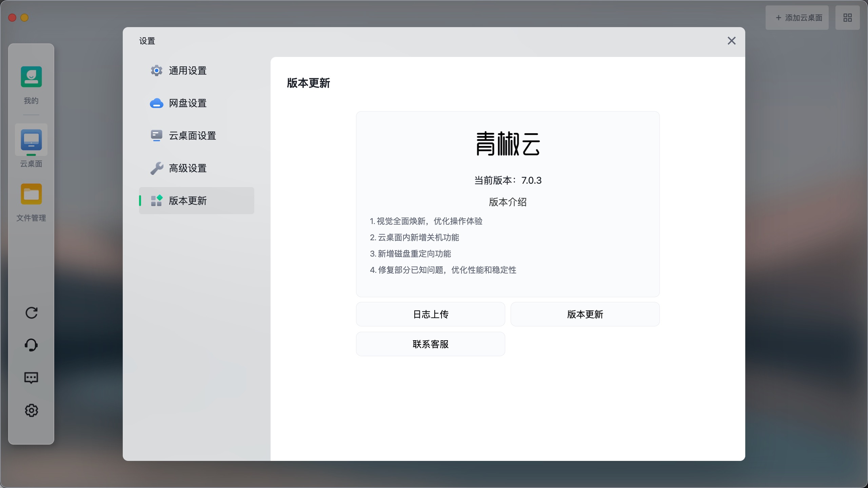Click the refresh arrow icon in sidebar
This screenshot has width=868, height=488.
pos(31,313)
